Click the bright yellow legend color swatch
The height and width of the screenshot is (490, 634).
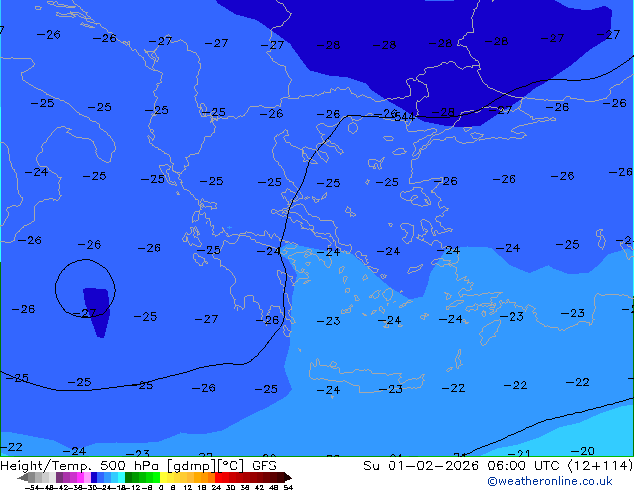pos(163,477)
